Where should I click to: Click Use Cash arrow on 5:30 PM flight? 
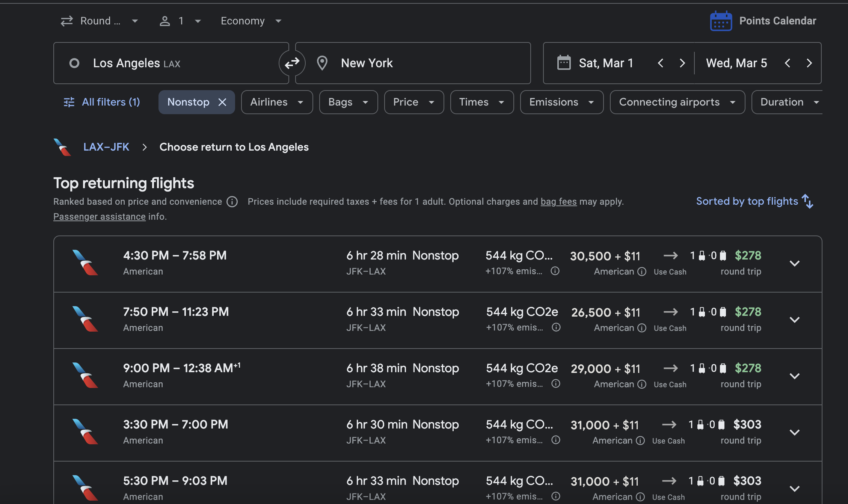669,481
